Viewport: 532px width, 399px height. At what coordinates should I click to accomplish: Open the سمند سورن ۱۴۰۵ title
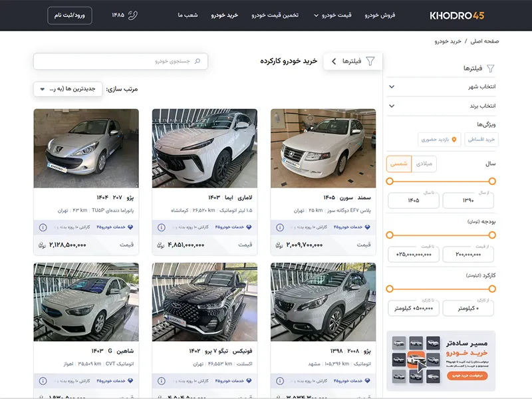(x=347, y=198)
